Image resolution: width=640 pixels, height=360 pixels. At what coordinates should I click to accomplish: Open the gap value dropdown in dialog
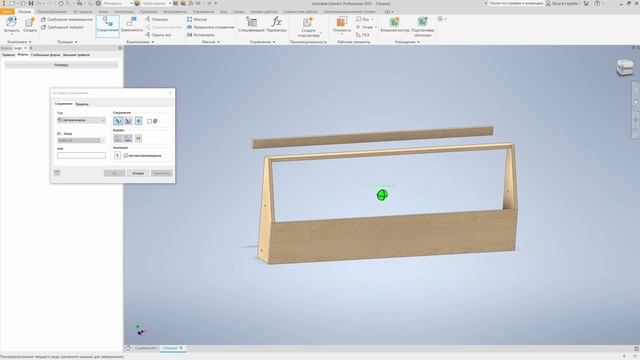103,140
